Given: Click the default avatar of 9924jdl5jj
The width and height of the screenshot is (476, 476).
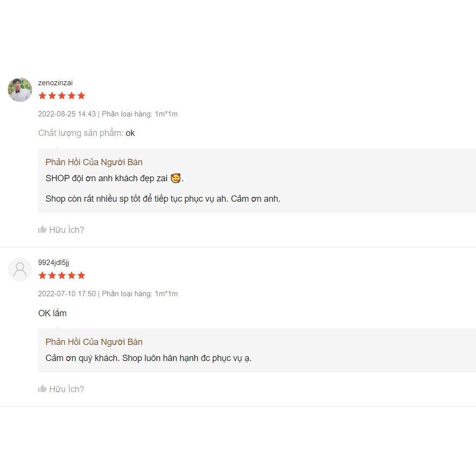Looking at the screenshot, I should tap(20, 269).
